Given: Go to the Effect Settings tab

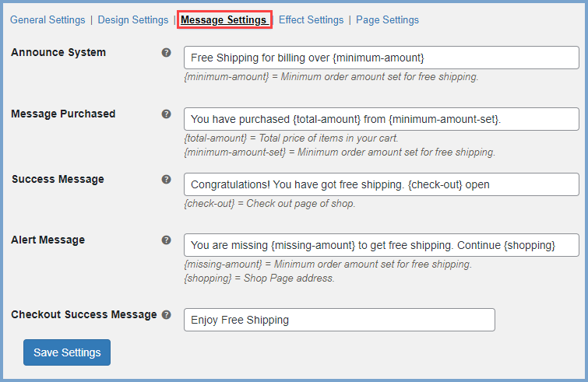Looking at the screenshot, I should (311, 19).
